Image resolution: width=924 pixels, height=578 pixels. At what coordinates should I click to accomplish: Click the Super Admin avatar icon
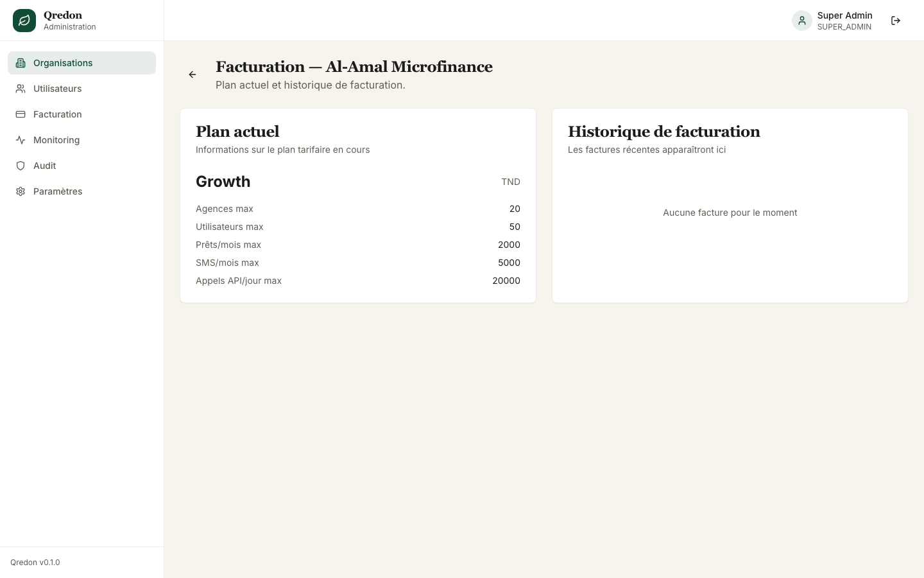click(802, 21)
